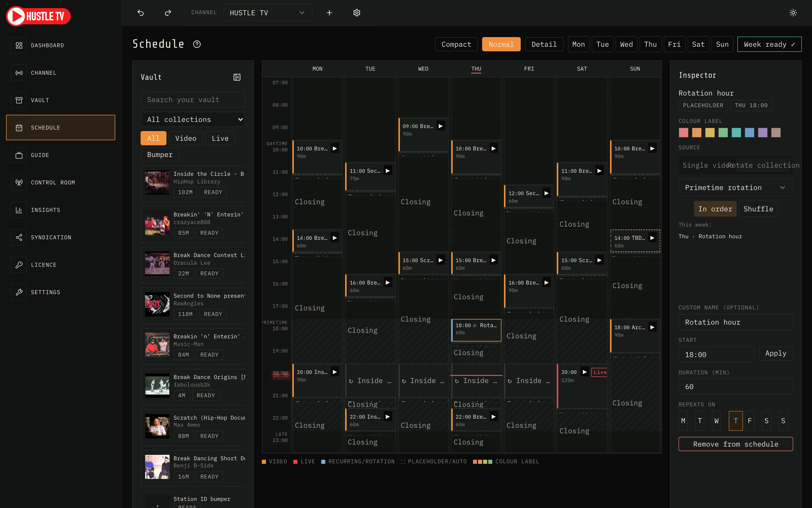Screen dimensions: 812x508
Task: Collapse the Vault panel icon
Action: coord(237,77)
